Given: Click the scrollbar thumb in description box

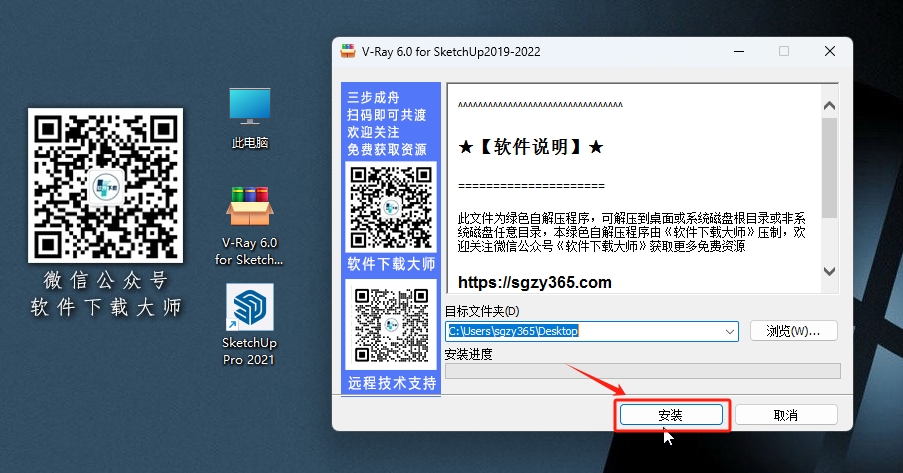Looking at the screenshot, I should [829, 168].
